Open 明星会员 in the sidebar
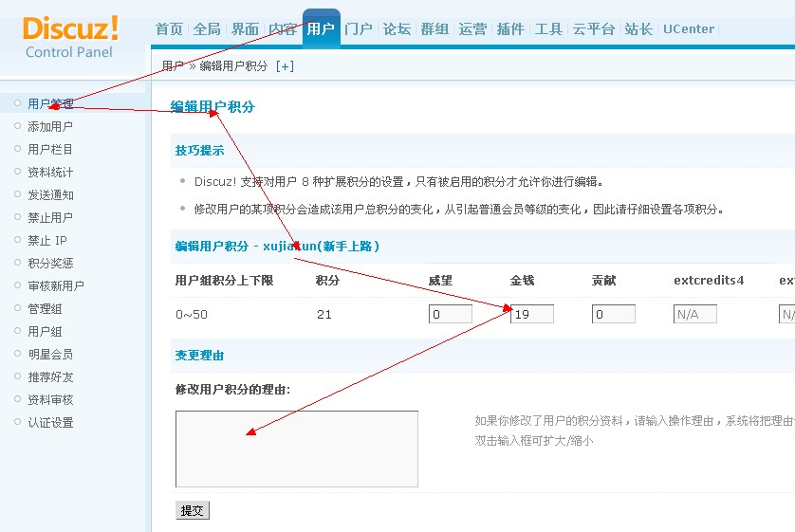This screenshot has height=532, width=795. 50,355
